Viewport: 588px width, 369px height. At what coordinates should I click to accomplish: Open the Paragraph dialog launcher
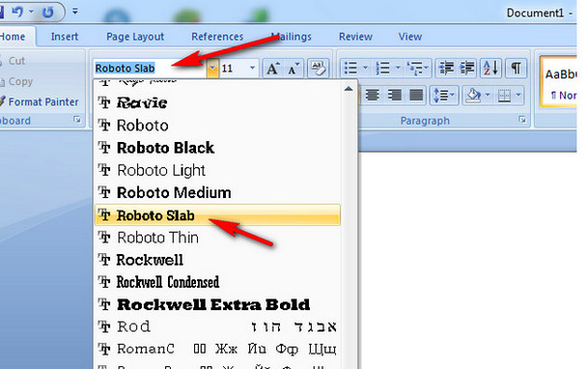pos(522,120)
